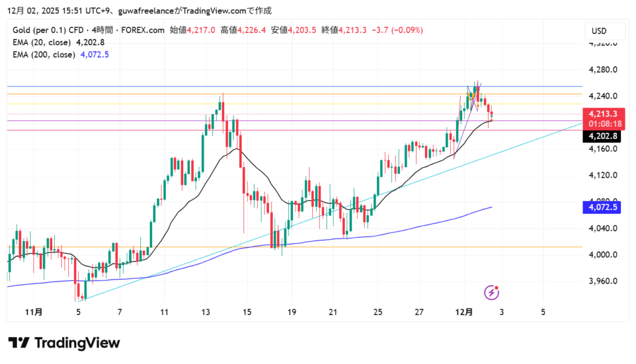Click the 12月 label on time axis
Viewport: 636px width, 364px height.
464,311
